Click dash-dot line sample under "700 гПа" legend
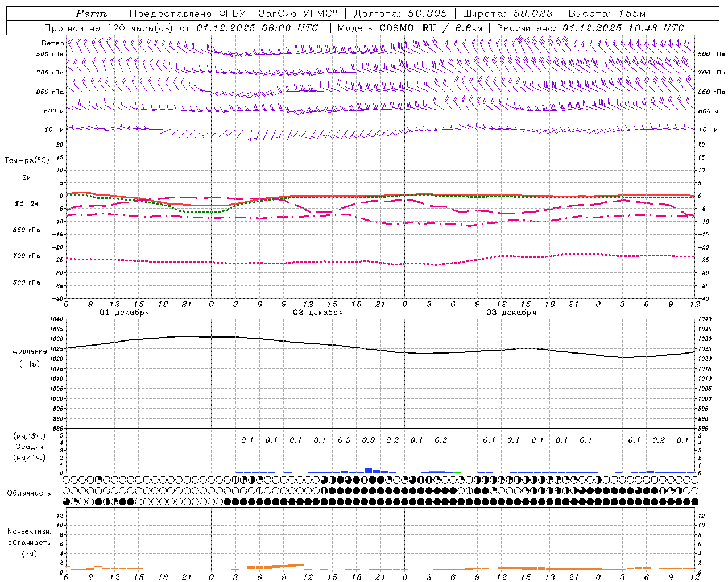Screen dimensions: 728x582 coord(26,263)
